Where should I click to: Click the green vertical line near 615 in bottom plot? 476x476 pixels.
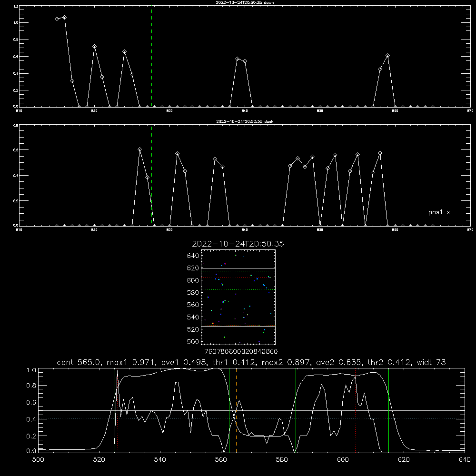click(x=388, y=410)
